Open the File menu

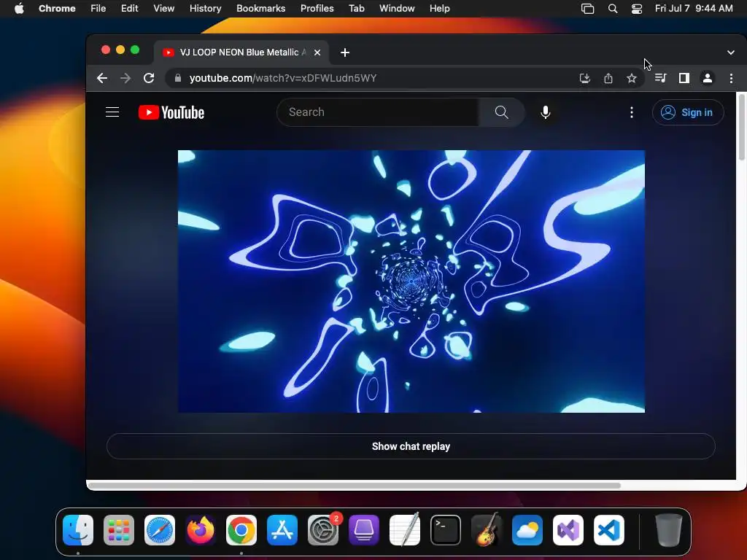[x=98, y=9]
